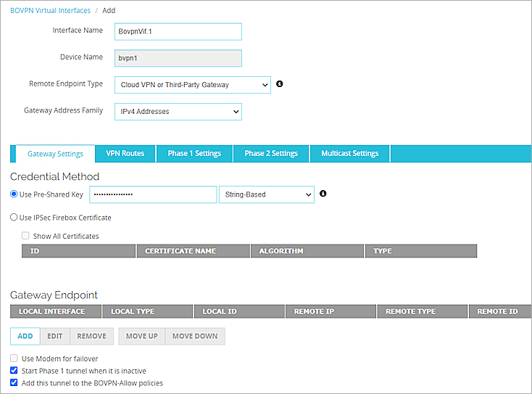
Task: Click CERTIFICATE NAME column header
Action: [x=194, y=251]
